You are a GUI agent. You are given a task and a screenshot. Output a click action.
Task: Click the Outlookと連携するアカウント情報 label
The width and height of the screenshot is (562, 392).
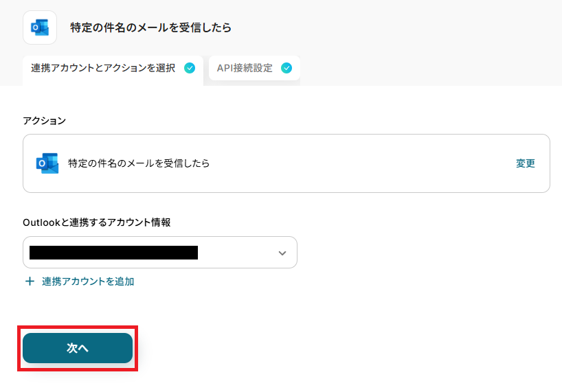(x=96, y=222)
